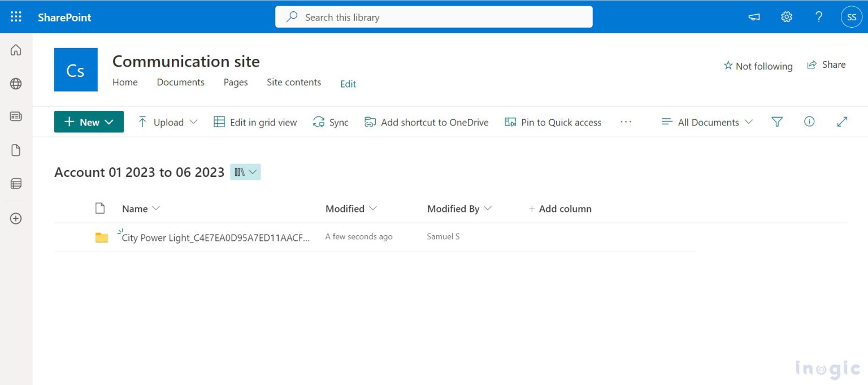Open the City Power Light folder
This screenshot has height=385, width=868.
pyautogui.click(x=215, y=238)
